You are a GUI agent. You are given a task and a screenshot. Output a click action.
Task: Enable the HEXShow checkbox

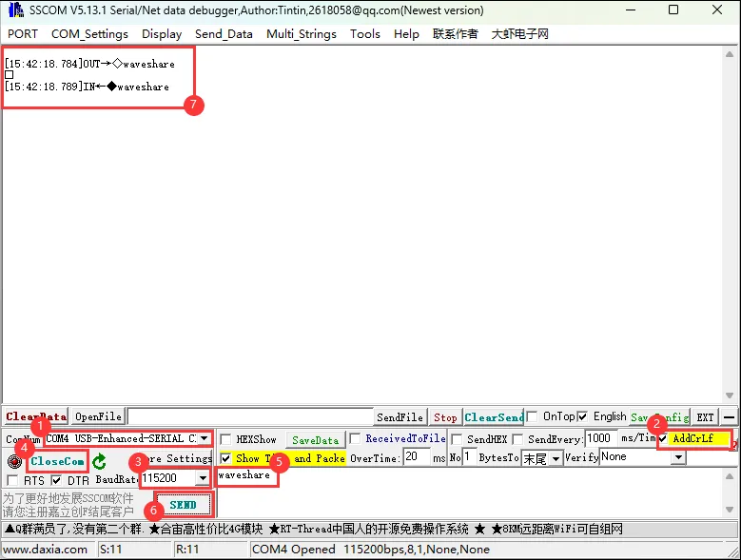[x=225, y=439]
